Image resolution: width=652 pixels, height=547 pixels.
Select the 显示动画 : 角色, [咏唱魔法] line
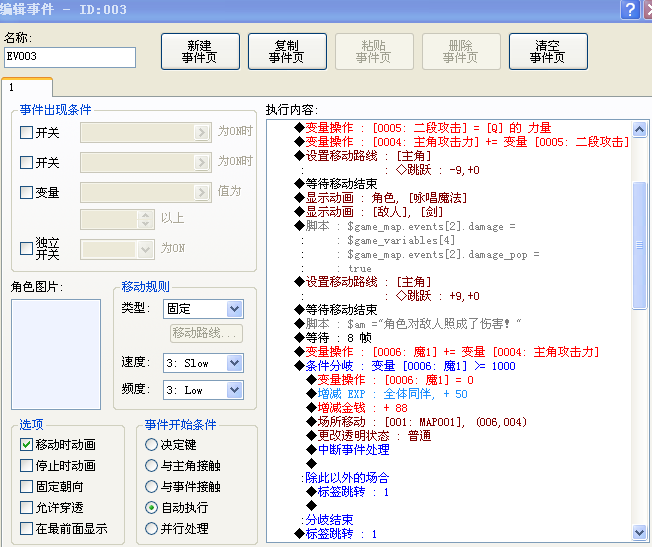380,198
